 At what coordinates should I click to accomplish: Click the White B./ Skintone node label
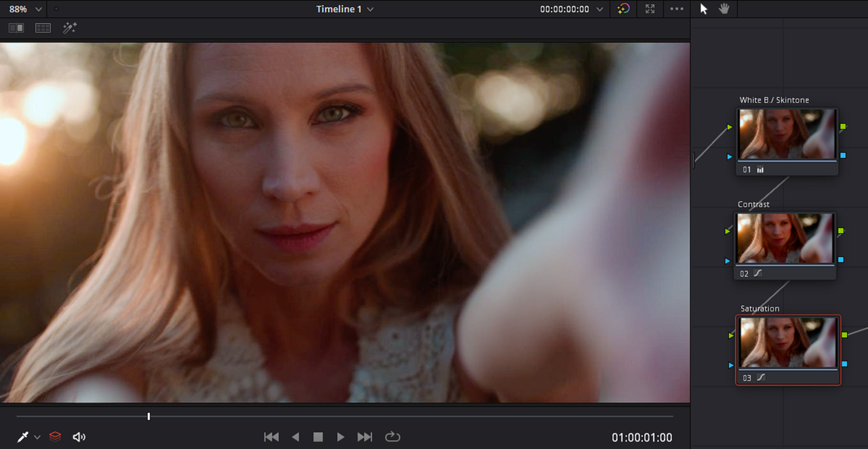[774, 100]
